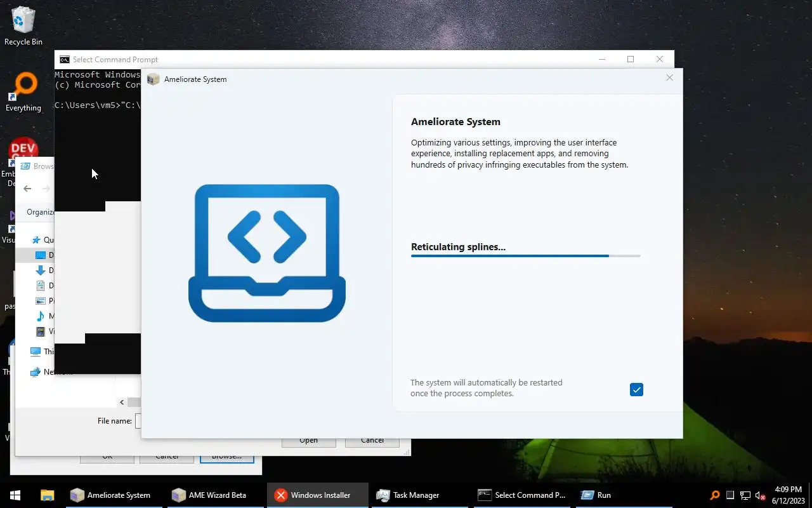
Task: Open the Recycle Bin desktop icon
Action: click(x=23, y=26)
